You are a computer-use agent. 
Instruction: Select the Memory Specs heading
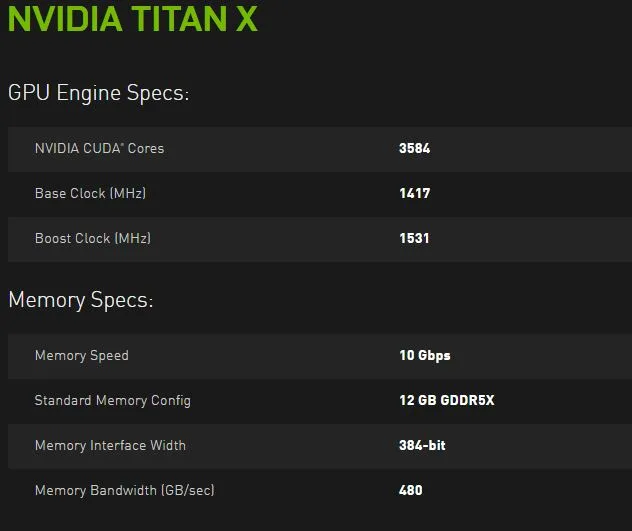[x=80, y=300]
